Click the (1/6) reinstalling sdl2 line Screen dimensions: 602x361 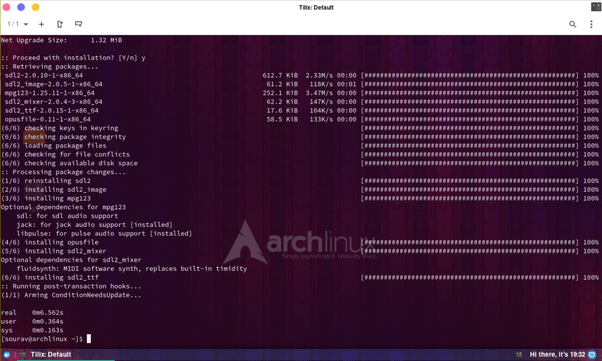point(46,180)
